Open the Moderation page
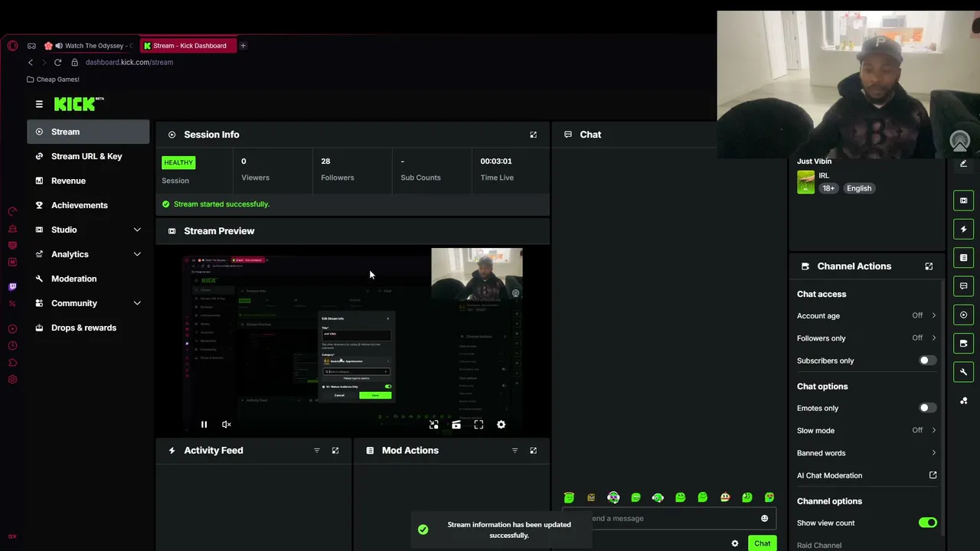980x551 pixels. click(88, 279)
